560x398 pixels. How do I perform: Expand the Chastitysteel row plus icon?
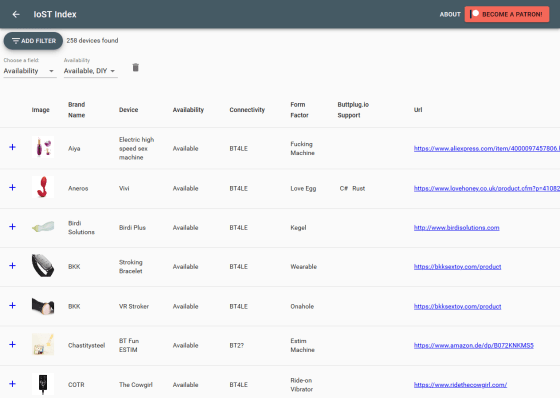pyautogui.click(x=12, y=344)
